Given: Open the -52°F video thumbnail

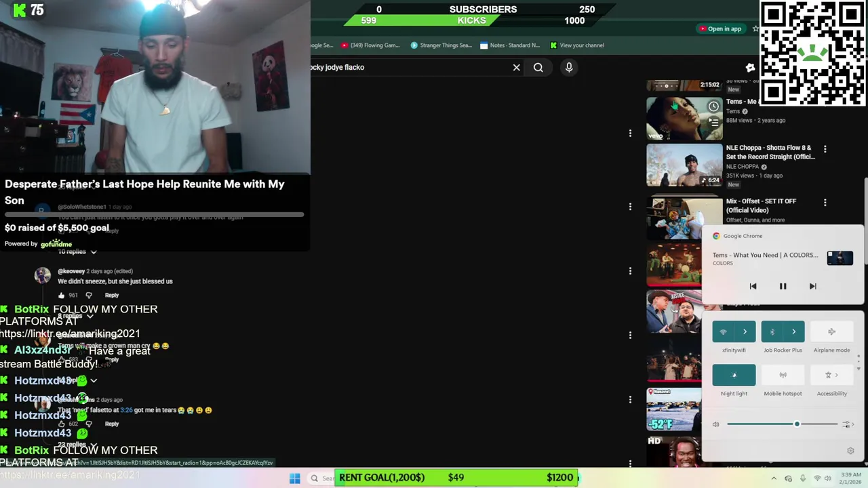Looking at the screenshot, I should pyautogui.click(x=674, y=409).
